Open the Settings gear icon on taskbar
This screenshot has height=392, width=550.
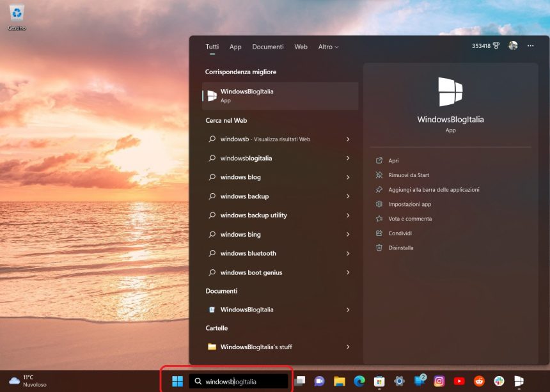coord(398,381)
